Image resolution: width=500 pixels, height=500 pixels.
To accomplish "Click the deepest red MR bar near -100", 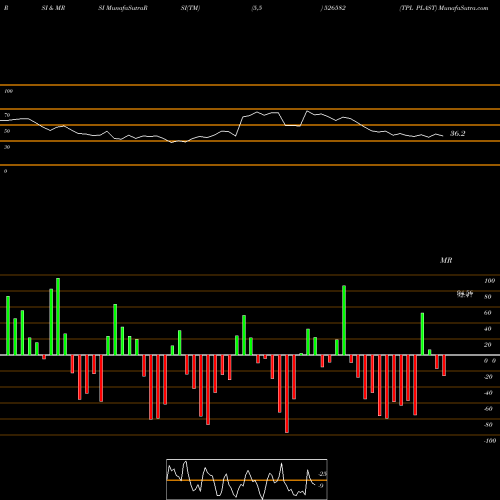I will click(x=287, y=394).
